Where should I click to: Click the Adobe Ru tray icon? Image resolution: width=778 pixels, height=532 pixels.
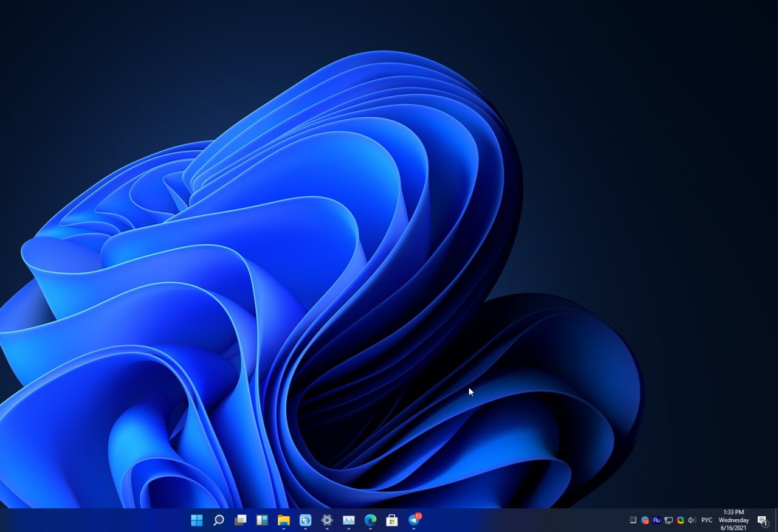click(x=656, y=520)
